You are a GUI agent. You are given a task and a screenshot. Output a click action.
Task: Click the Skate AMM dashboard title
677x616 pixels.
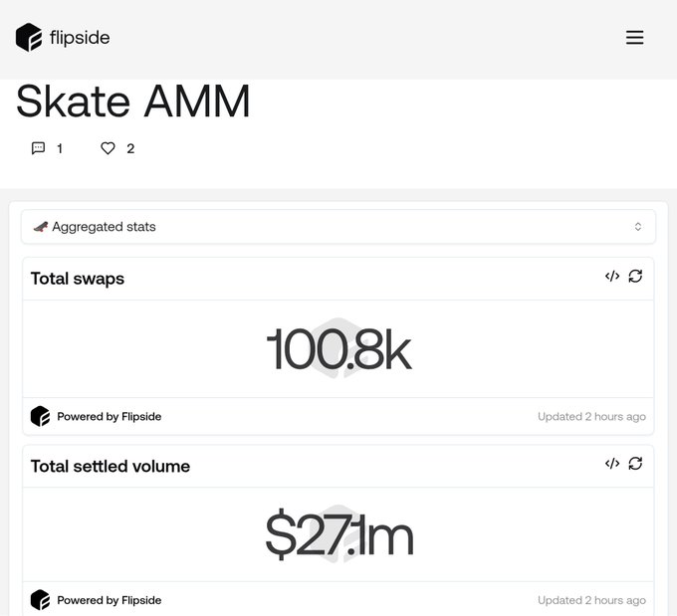coord(133,102)
